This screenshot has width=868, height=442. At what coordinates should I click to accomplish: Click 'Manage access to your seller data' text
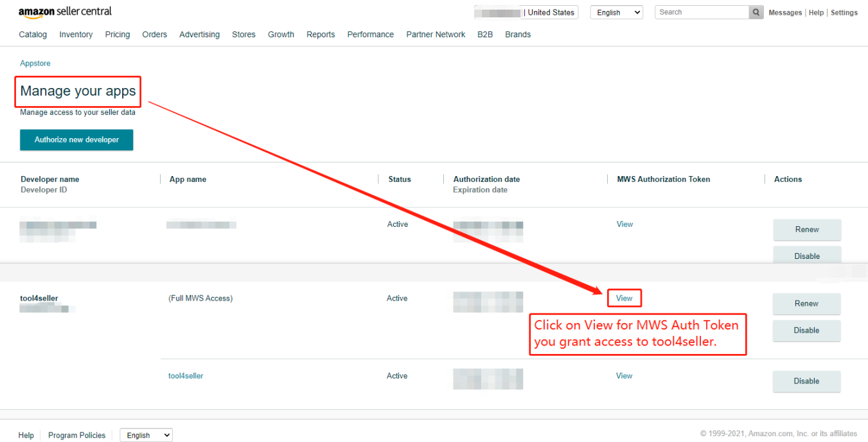click(x=78, y=112)
